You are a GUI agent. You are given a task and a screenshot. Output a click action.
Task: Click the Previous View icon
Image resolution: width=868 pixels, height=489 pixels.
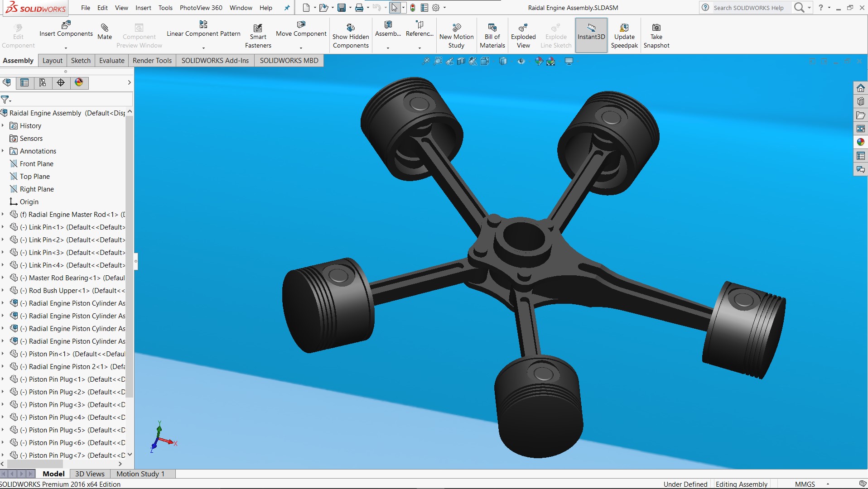(x=449, y=61)
